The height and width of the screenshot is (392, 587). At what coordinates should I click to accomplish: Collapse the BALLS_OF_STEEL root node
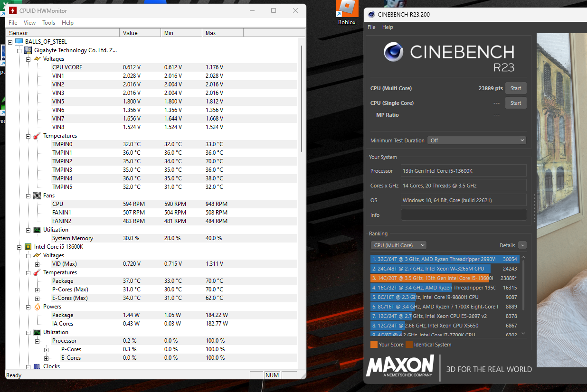(x=10, y=42)
